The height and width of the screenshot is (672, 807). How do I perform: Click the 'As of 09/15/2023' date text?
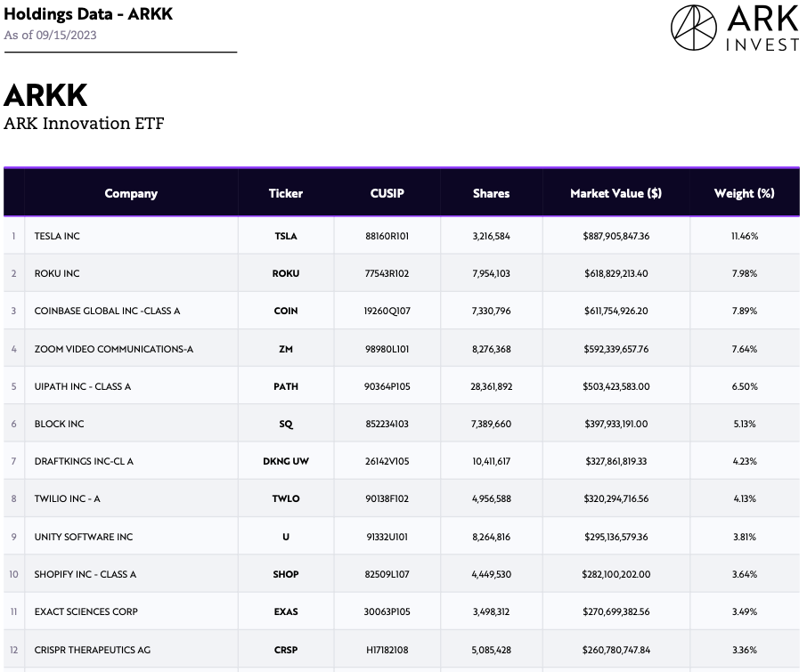pos(50,35)
